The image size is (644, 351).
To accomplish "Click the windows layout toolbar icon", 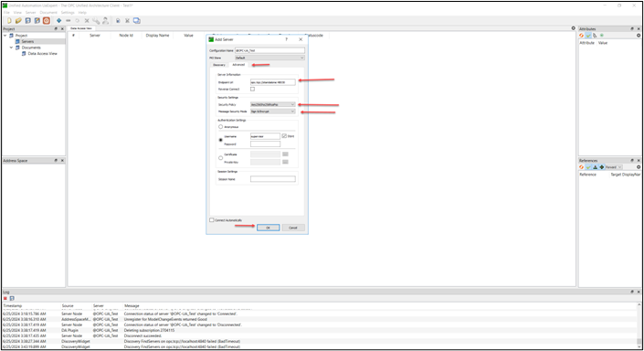I will point(137,20).
